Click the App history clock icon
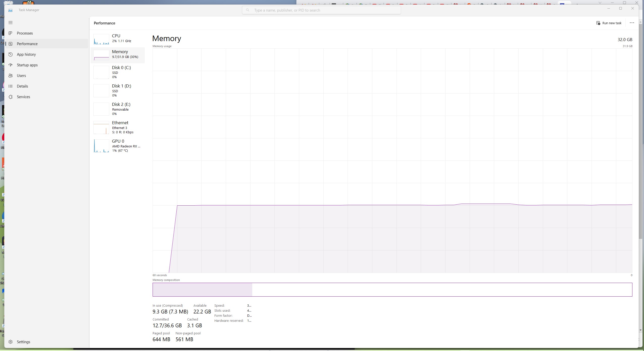This screenshot has height=351, width=644. point(10,54)
